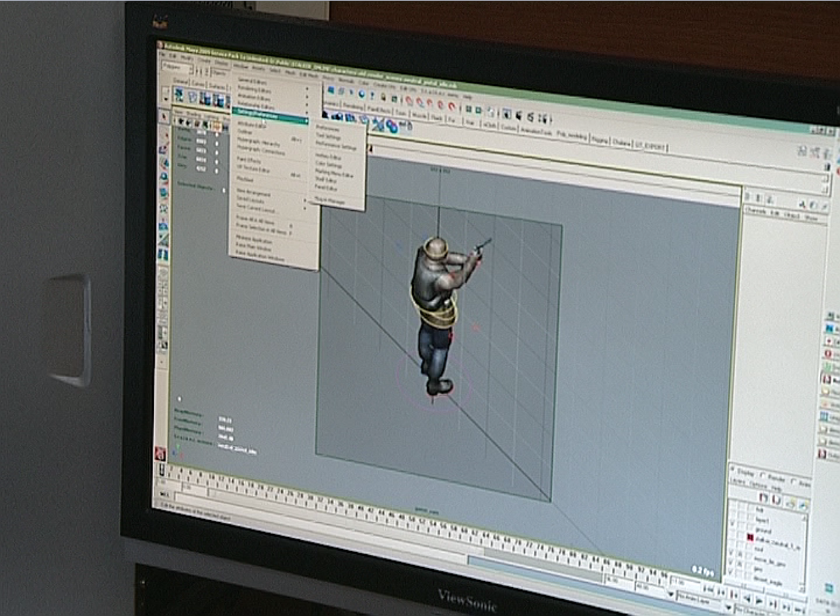The image size is (840, 616).
Task: Open the Animation Tools shelf tab
Action: 536,132
